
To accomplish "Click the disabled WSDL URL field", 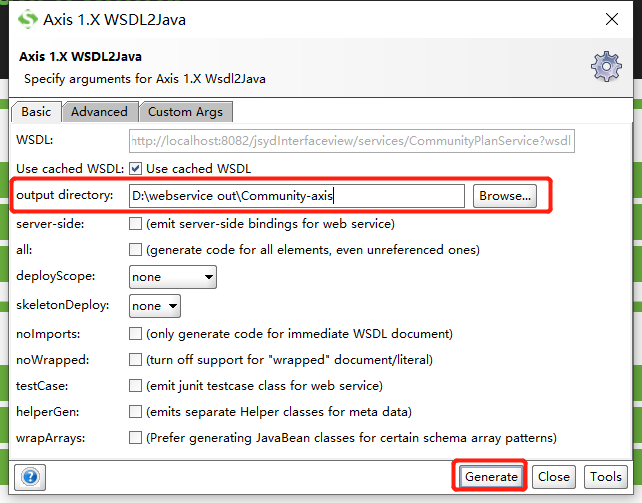I will [352, 141].
